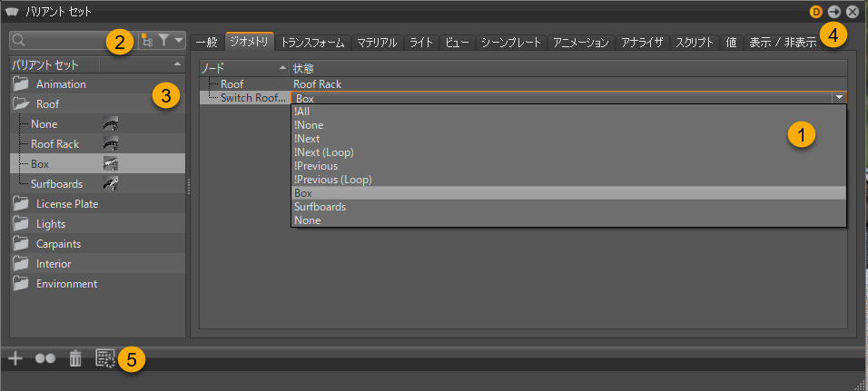
Task: Click the arrow undock icon in title bar
Action: click(x=834, y=11)
